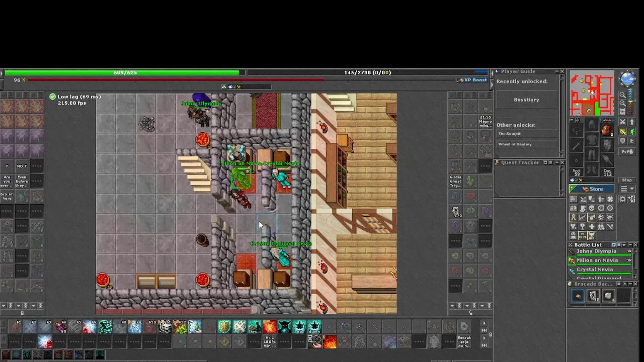
Task: Activate the XP Boost button
Action: coord(472,80)
